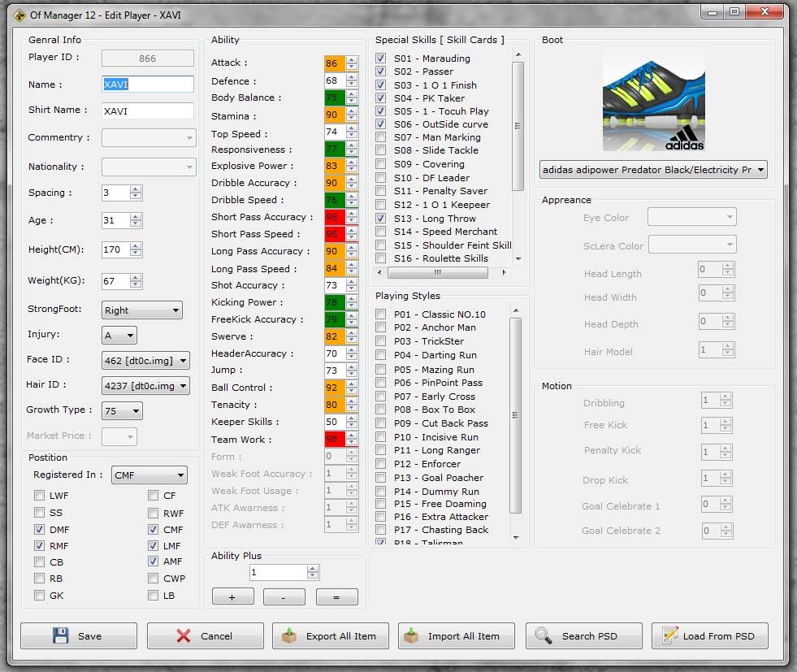
Task: Click the red X Cancel icon
Action: [x=184, y=636]
